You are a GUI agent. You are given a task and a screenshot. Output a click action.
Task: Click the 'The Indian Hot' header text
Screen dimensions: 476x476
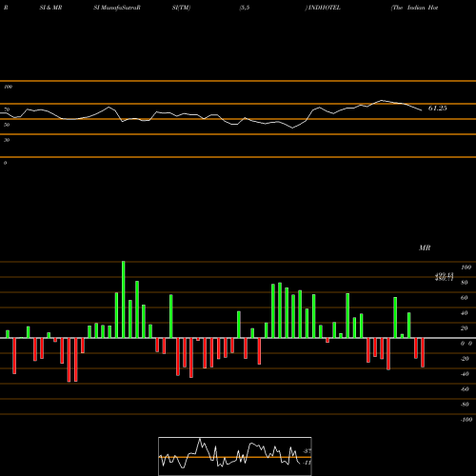pyautogui.click(x=415, y=8)
